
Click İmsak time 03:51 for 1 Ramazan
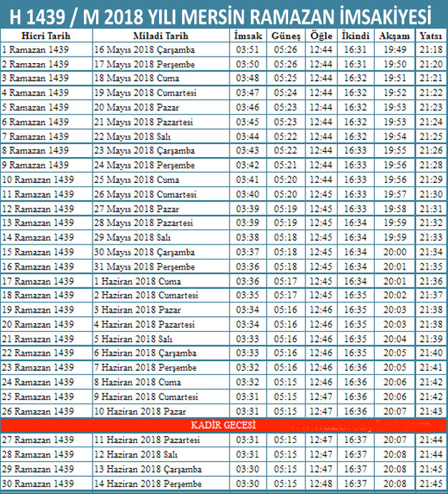(247, 49)
